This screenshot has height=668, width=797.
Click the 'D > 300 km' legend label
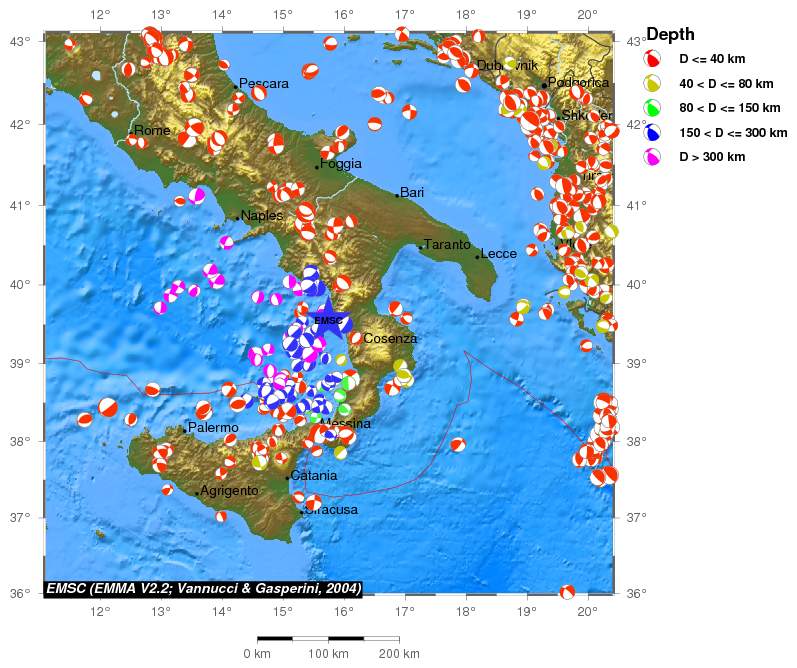[x=712, y=157]
